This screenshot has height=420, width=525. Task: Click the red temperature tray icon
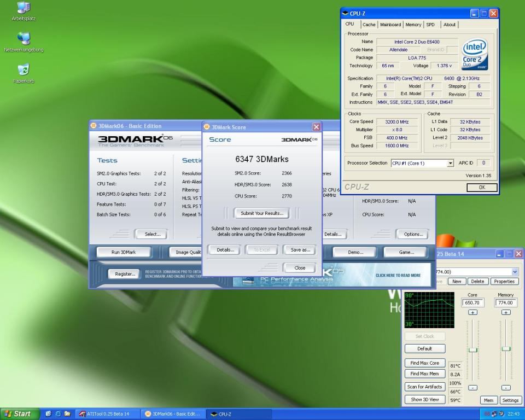pos(487,414)
